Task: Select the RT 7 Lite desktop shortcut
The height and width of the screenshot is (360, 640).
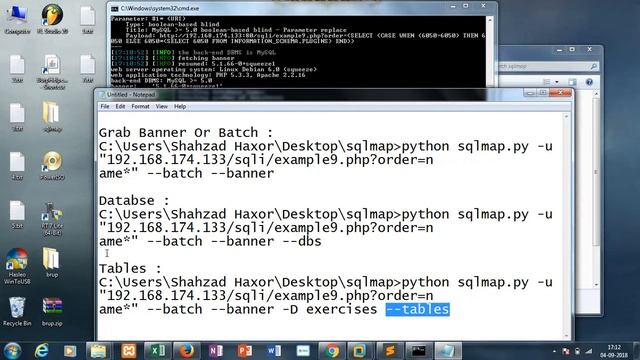Action: [52, 219]
